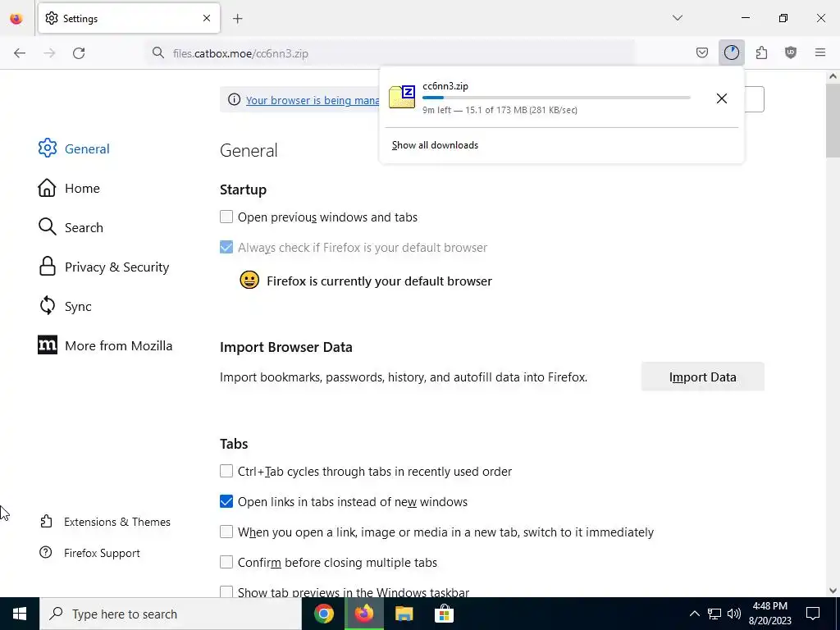Click the scrollbar down arrow
The image size is (840, 630).
833,591
